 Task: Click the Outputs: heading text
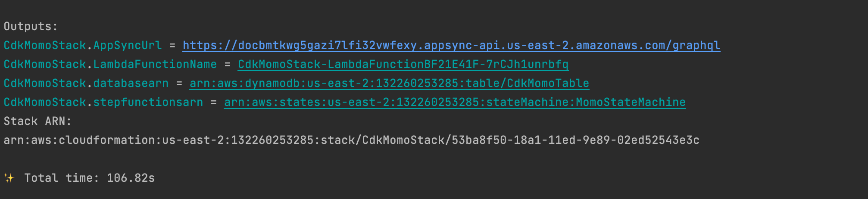coord(31,27)
